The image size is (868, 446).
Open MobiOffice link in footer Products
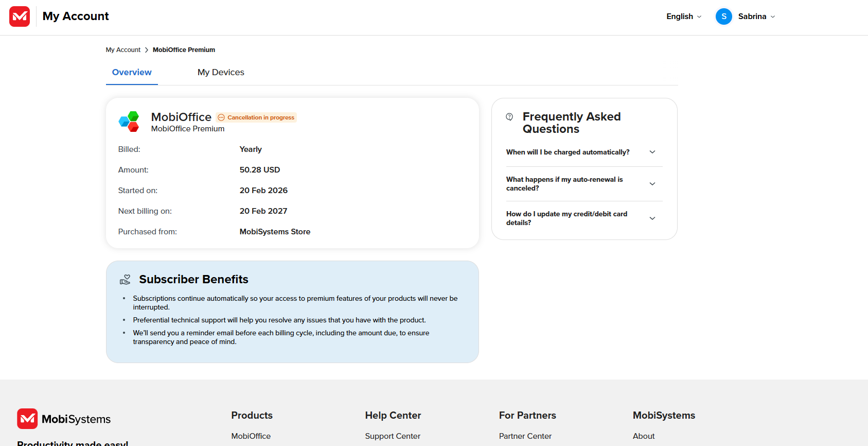[251, 436]
